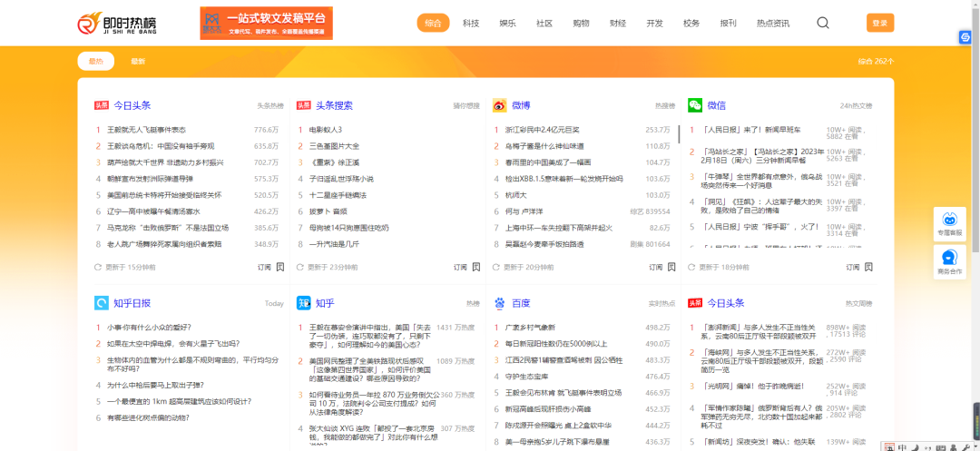
Task: Open the 娱乐 category tab
Action: click(x=507, y=23)
